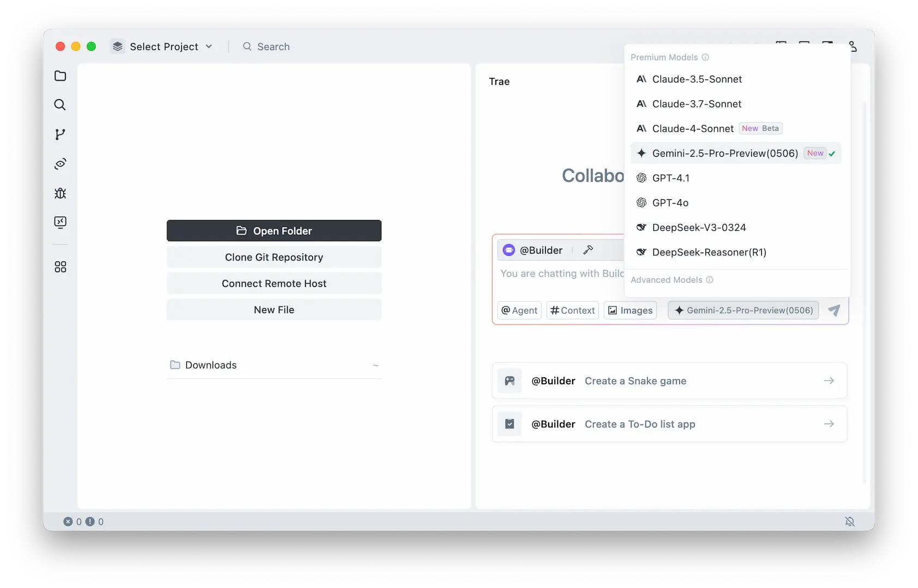This screenshot has height=588, width=918.
Task: Open the Remote Explorer monitor icon
Action: [60, 222]
